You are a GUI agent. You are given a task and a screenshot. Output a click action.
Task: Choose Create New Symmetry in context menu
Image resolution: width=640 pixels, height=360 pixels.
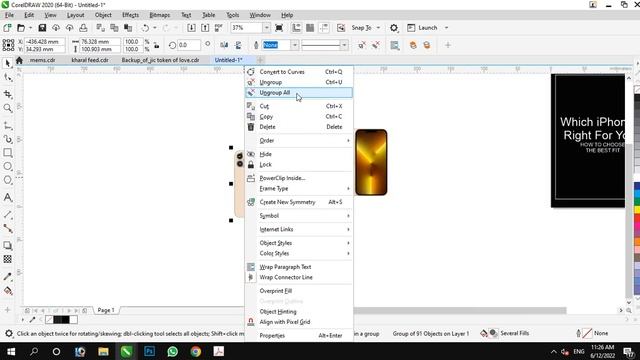point(299,202)
